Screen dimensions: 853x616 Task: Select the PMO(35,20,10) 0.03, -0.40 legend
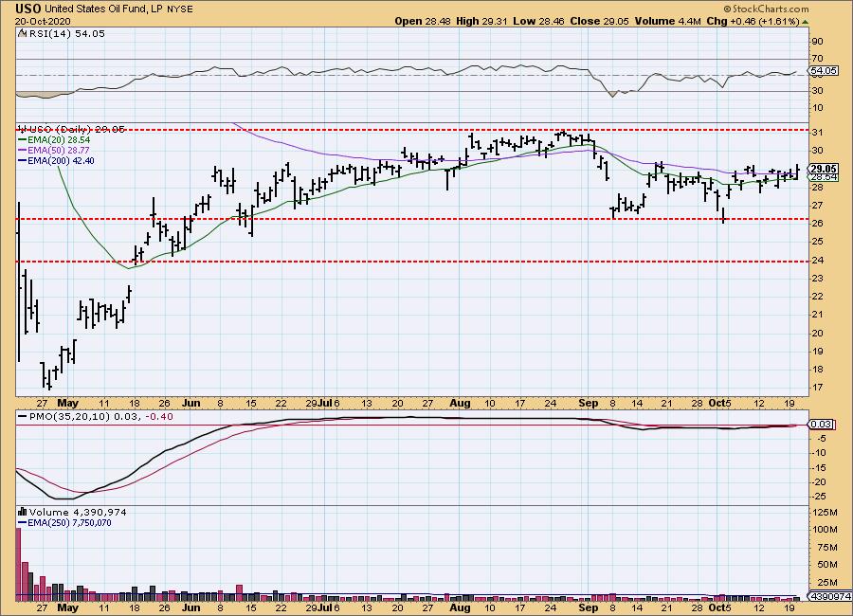101,417
